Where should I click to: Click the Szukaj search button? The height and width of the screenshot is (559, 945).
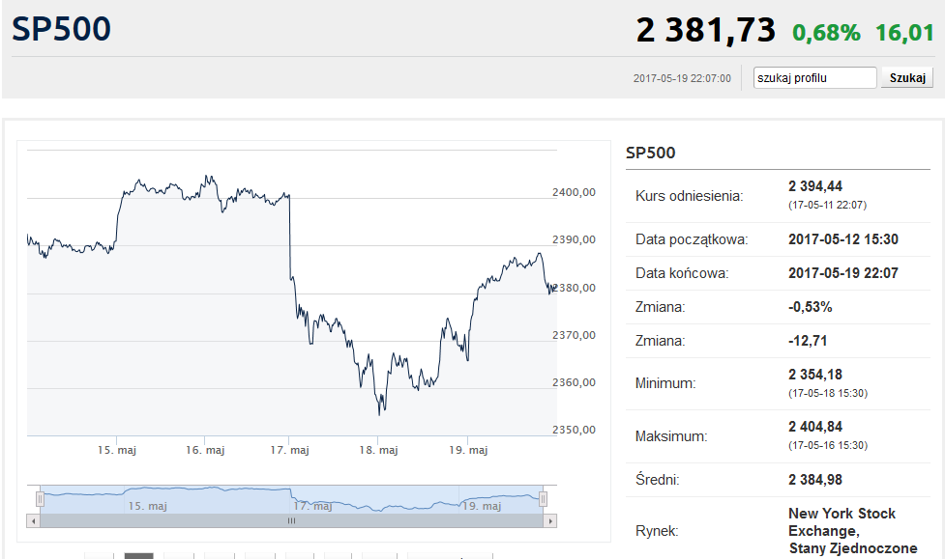907,78
